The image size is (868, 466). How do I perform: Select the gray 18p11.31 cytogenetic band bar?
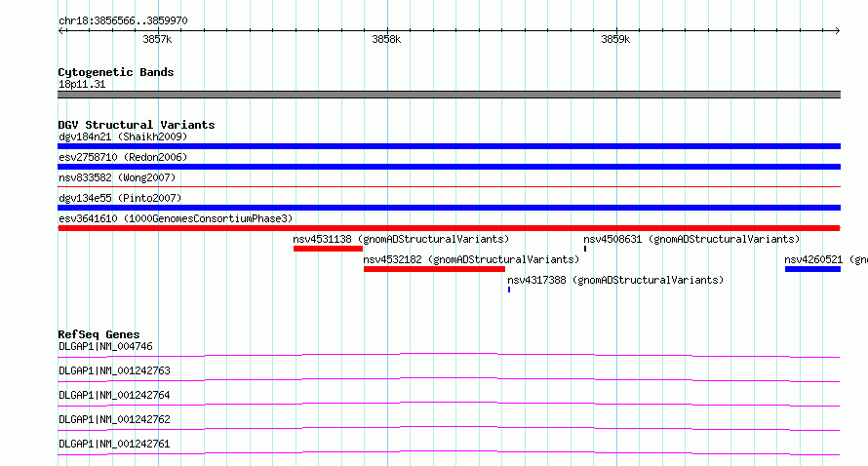449,95
